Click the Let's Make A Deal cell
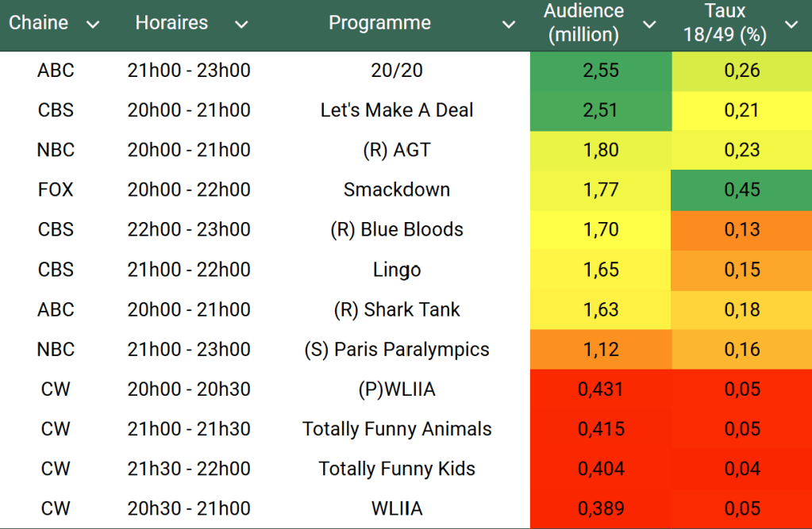The width and height of the screenshot is (812, 529). pyautogui.click(x=397, y=110)
